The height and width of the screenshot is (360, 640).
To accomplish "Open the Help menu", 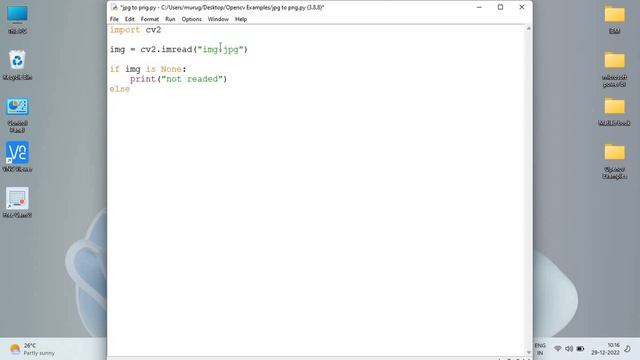I will 241,19.
